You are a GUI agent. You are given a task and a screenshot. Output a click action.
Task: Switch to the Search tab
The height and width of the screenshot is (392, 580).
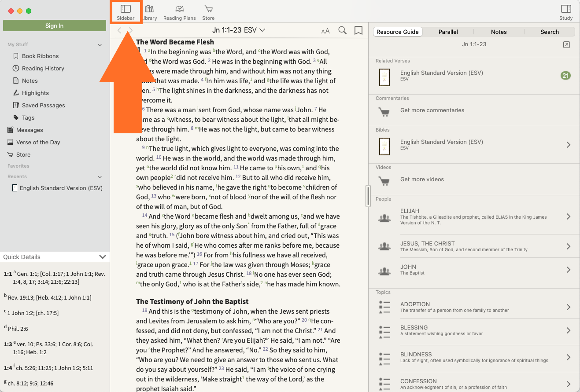click(550, 32)
